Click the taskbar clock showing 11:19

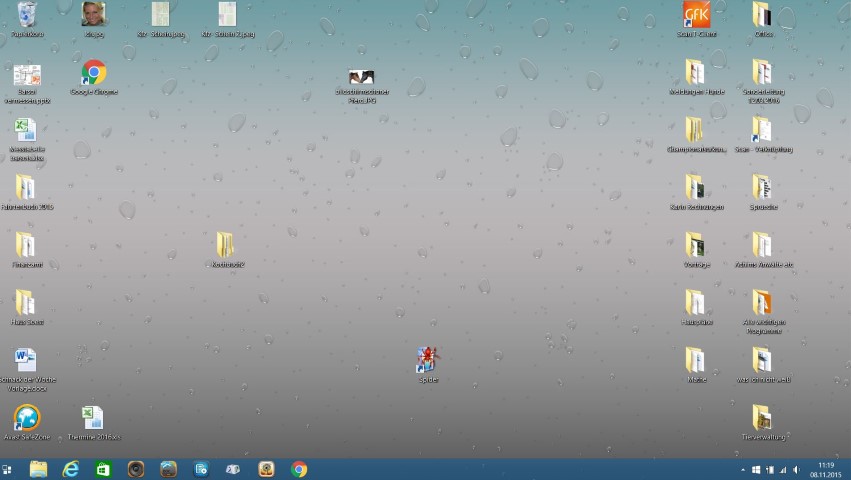(x=826, y=469)
